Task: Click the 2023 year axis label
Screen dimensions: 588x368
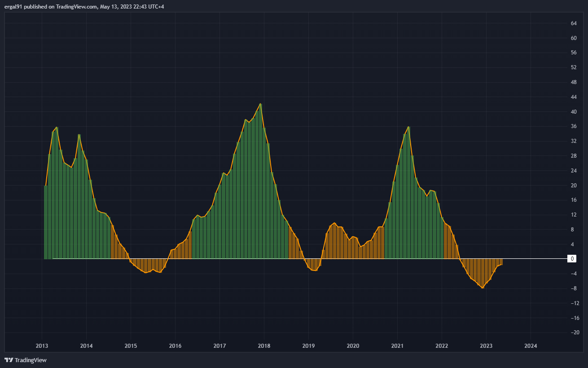Action: pyautogui.click(x=486, y=346)
